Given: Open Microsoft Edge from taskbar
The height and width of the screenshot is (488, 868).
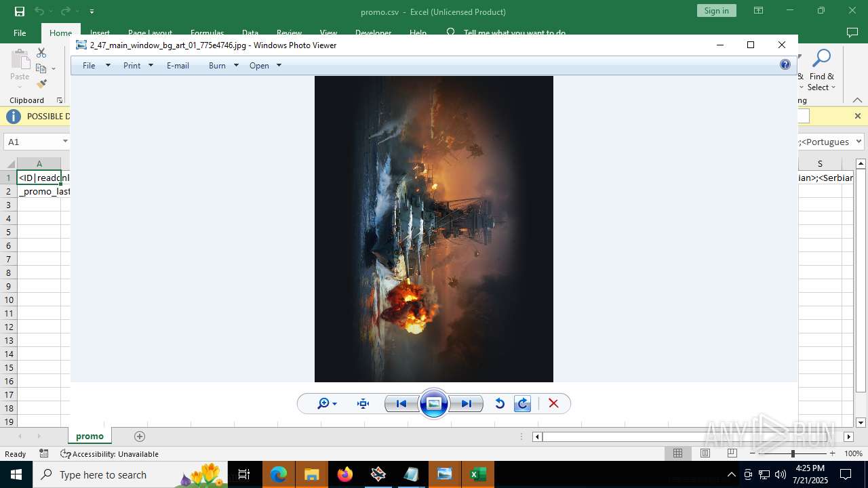Looking at the screenshot, I should [x=279, y=474].
